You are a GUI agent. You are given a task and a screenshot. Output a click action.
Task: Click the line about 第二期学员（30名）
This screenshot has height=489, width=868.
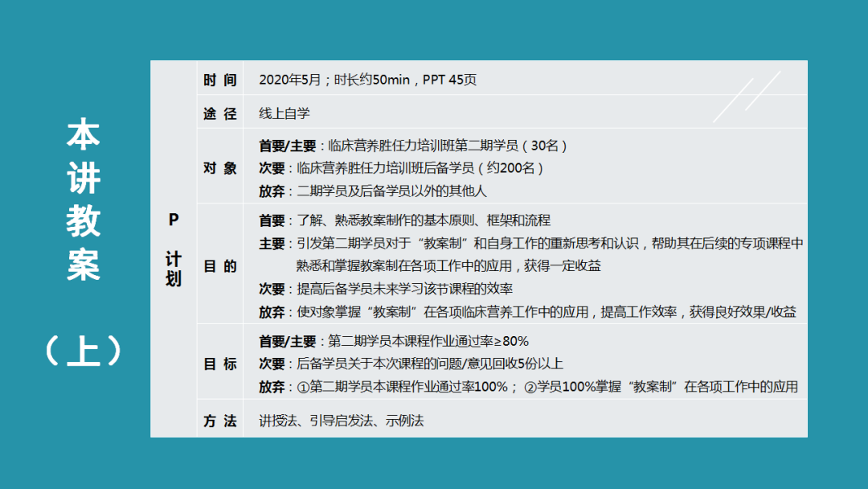[x=413, y=146]
